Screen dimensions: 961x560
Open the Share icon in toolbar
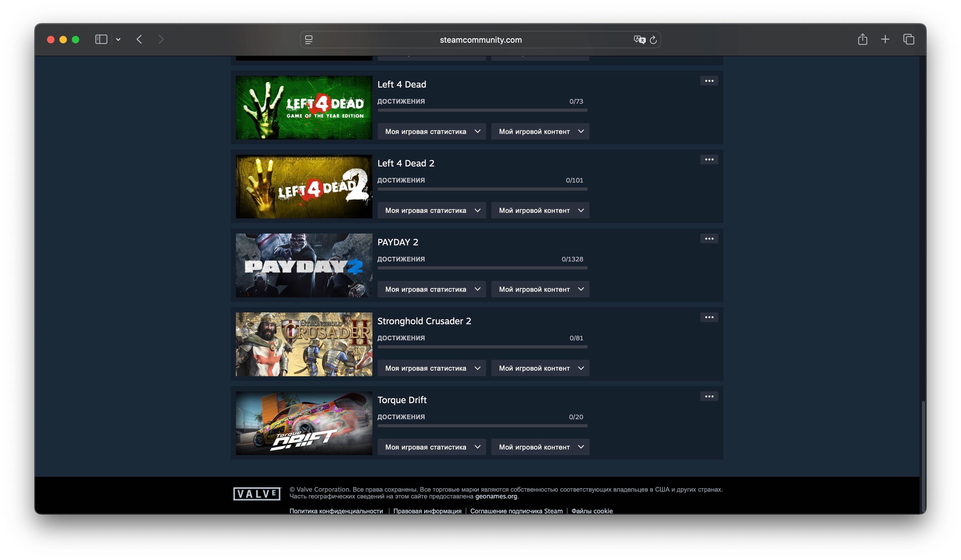tap(863, 39)
